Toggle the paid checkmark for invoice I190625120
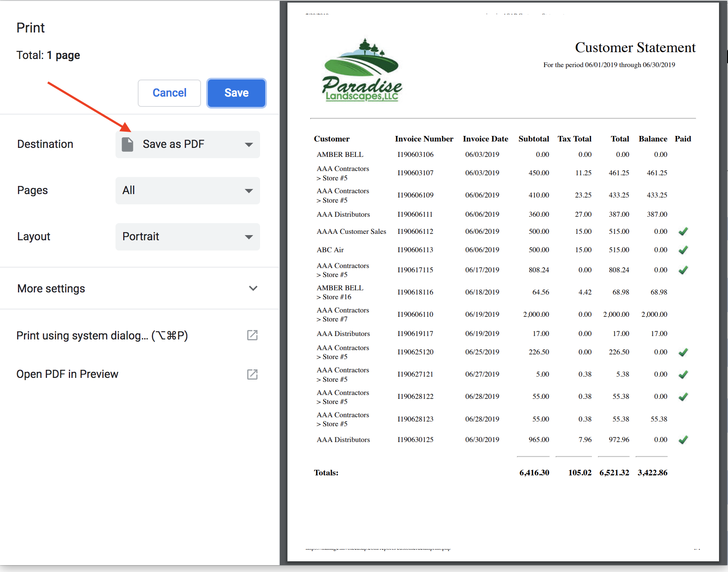Screen dimensions: 728x572 (x=683, y=352)
